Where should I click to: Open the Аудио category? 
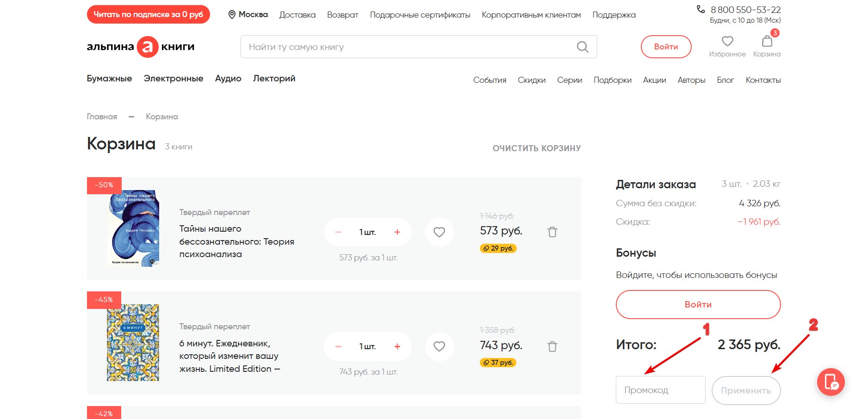pyautogui.click(x=228, y=79)
